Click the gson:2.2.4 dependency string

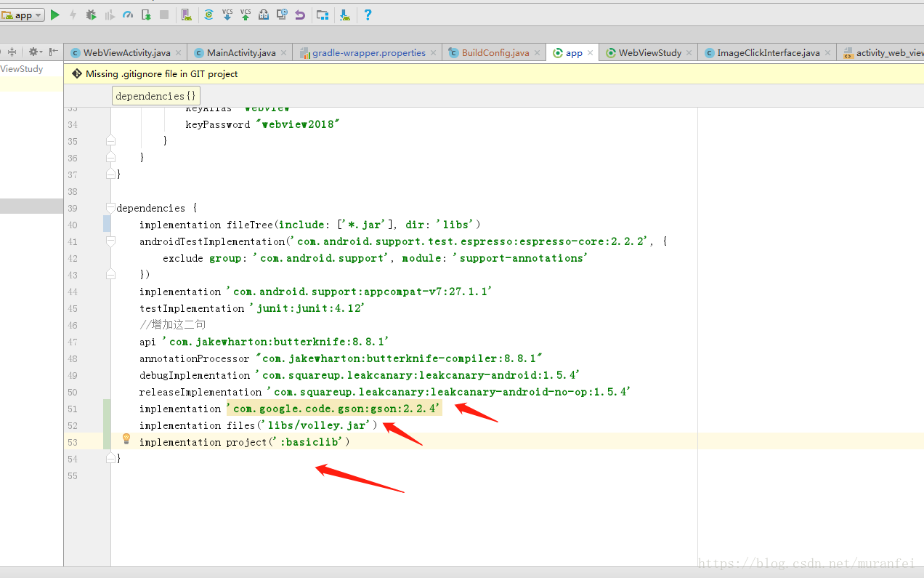pos(334,409)
